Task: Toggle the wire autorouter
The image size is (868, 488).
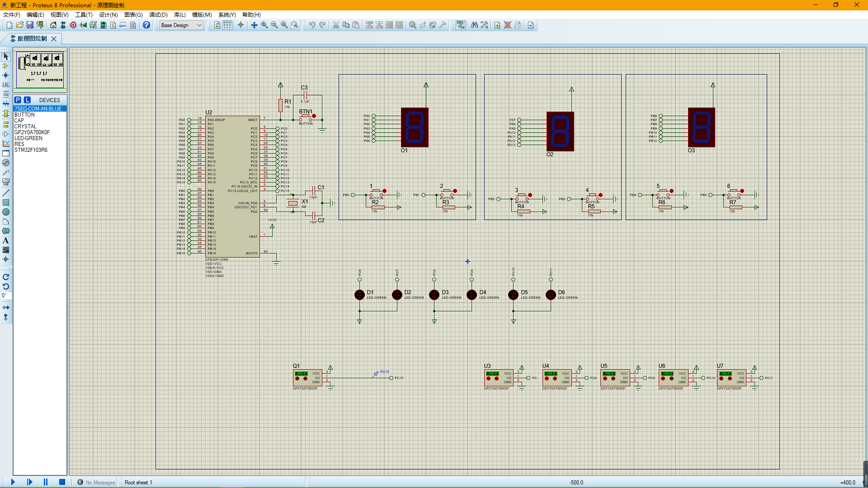Action: 460,25
